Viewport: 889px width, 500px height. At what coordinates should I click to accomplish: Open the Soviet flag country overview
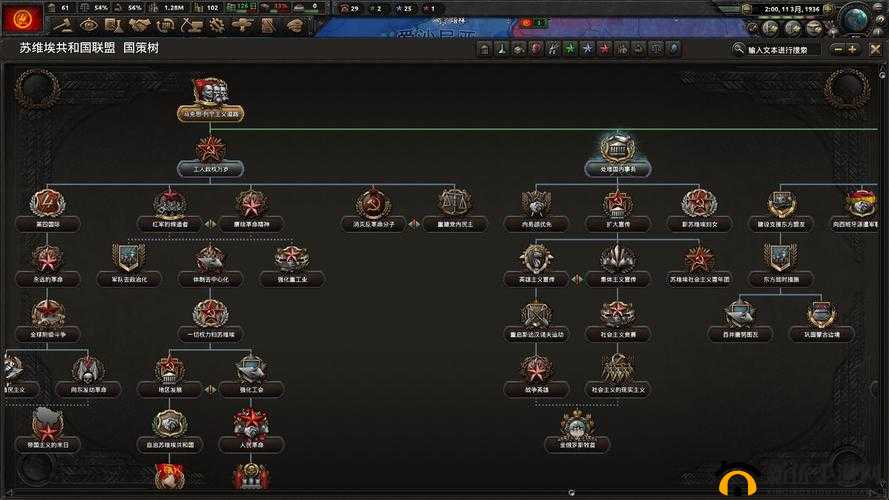point(22,18)
